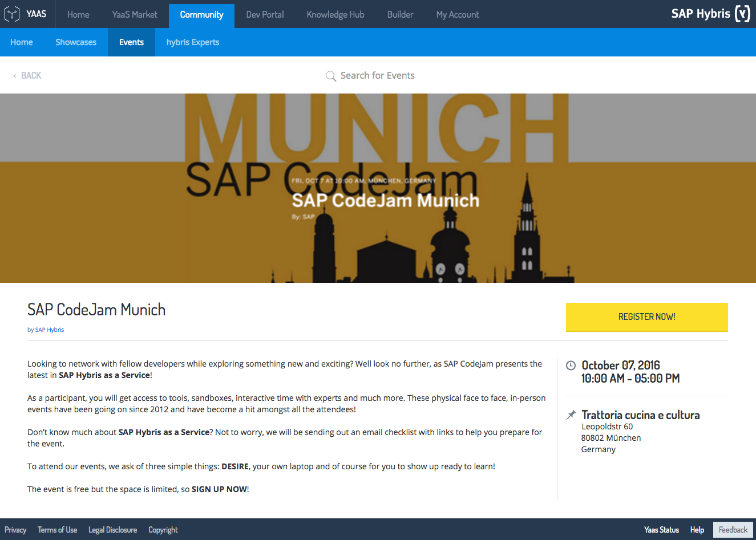Open the Copyright footer link

pyautogui.click(x=163, y=530)
